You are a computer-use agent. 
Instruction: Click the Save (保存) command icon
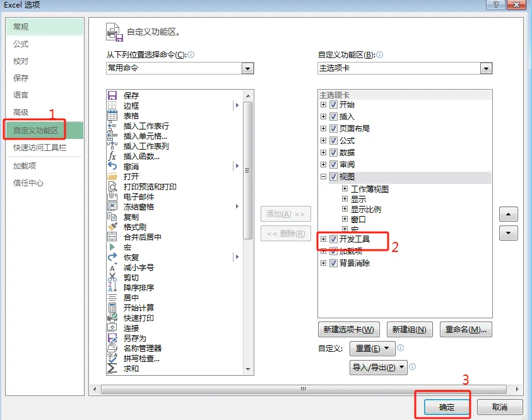point(112,95)
